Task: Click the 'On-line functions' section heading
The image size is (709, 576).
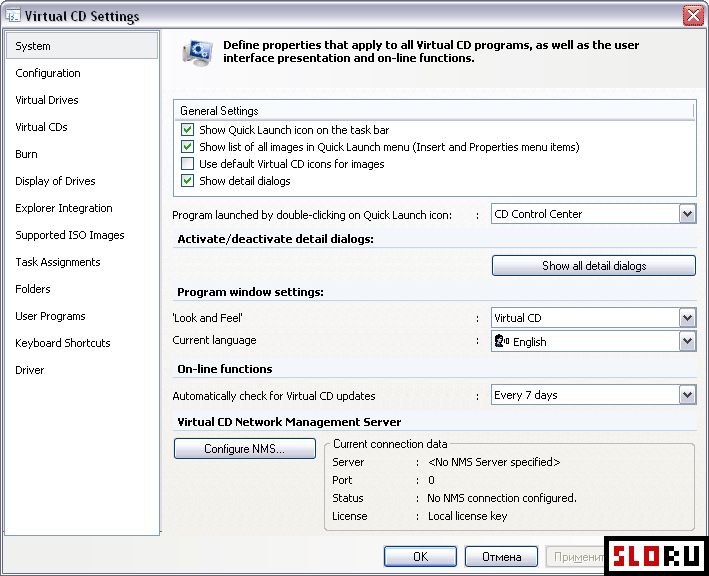Action: (225, 369)
